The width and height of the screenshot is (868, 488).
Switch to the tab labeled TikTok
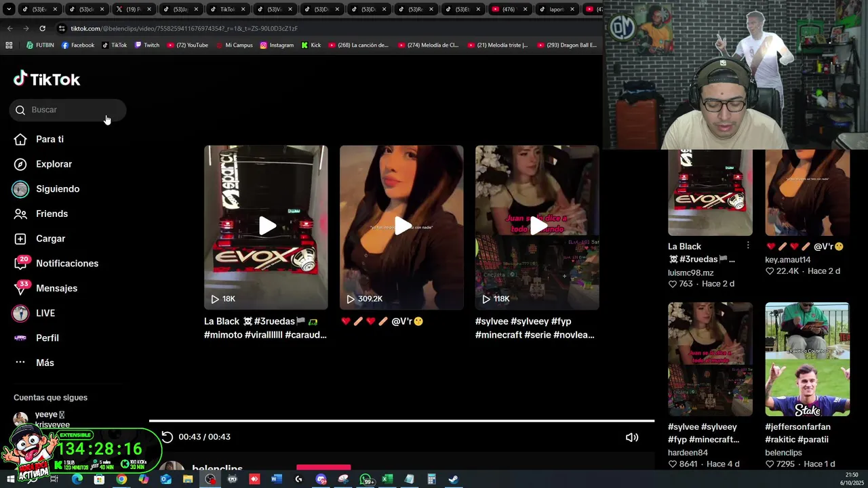tap(227, 9)
